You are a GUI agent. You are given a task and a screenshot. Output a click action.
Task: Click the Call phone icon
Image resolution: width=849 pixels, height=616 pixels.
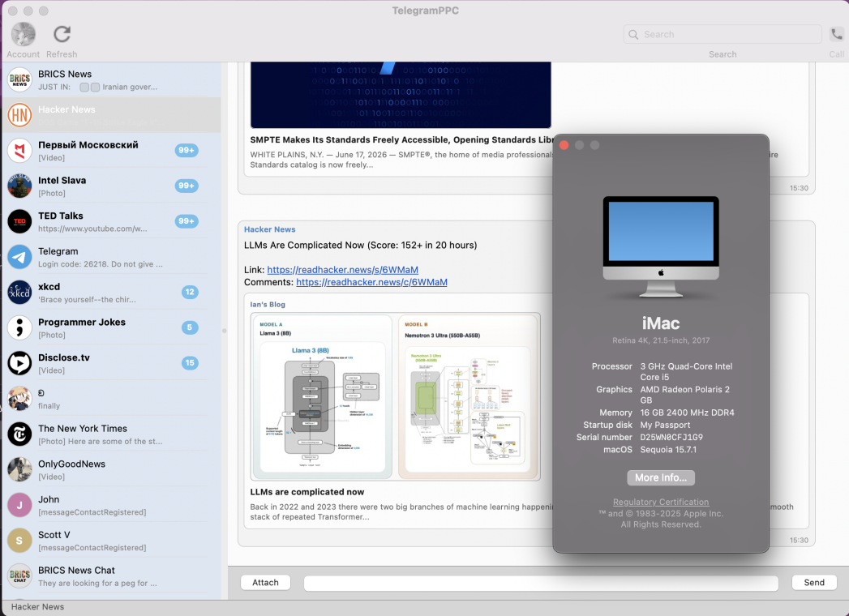[837, 34]
